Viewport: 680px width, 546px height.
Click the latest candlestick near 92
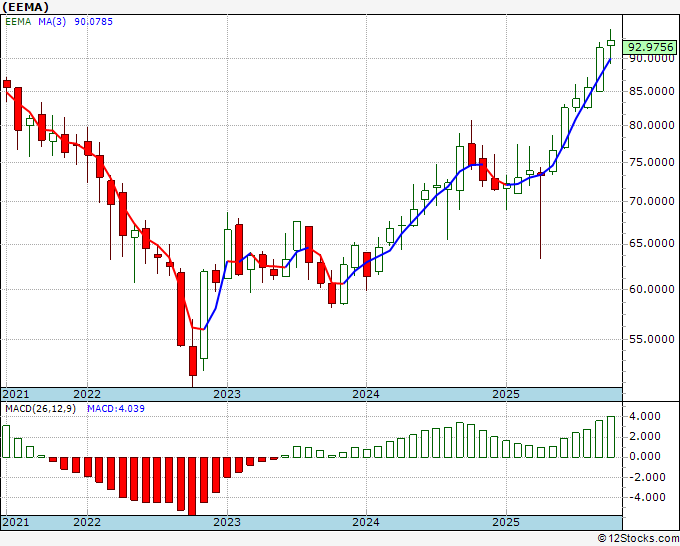coord(611,43)
